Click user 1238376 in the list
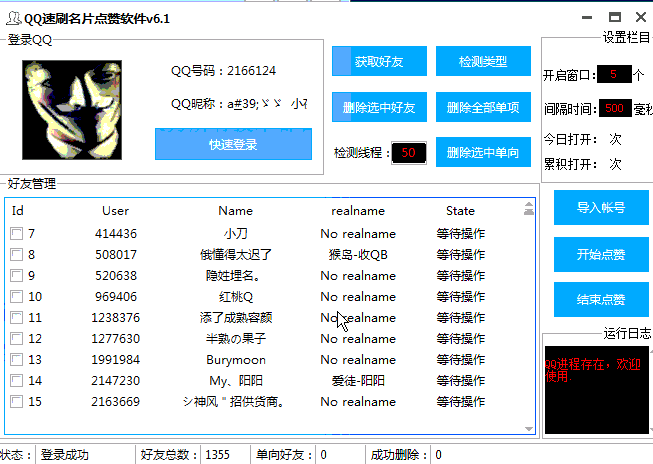 (116, 318)
